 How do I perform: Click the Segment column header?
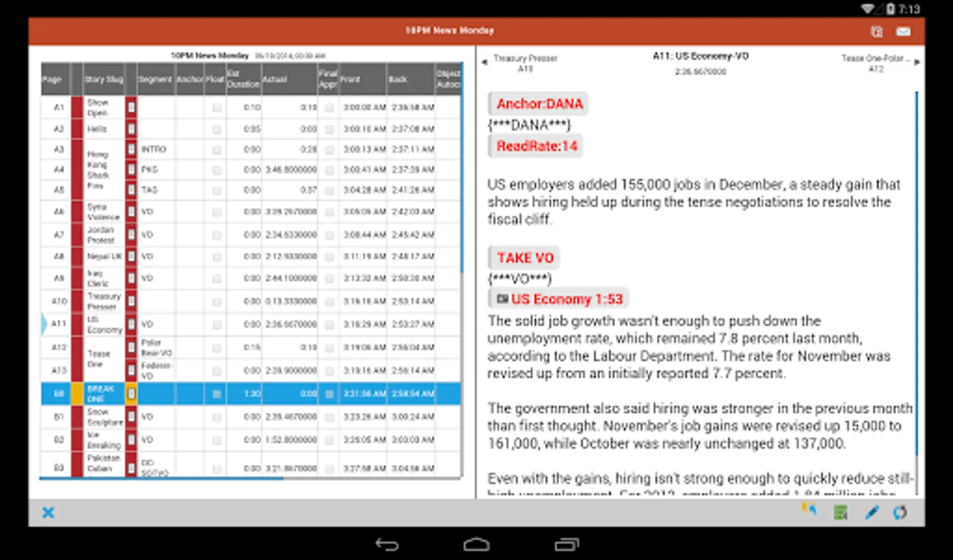(x=156, y=79)
